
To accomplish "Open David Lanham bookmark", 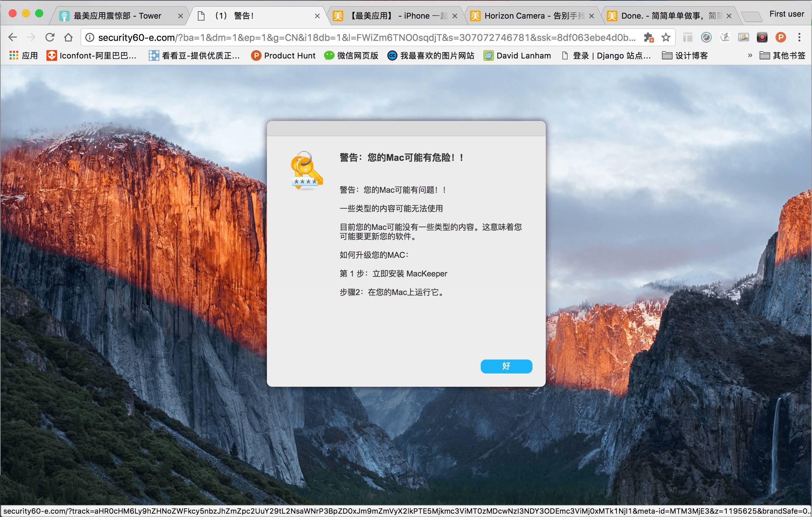I will (x=517, y=55).
